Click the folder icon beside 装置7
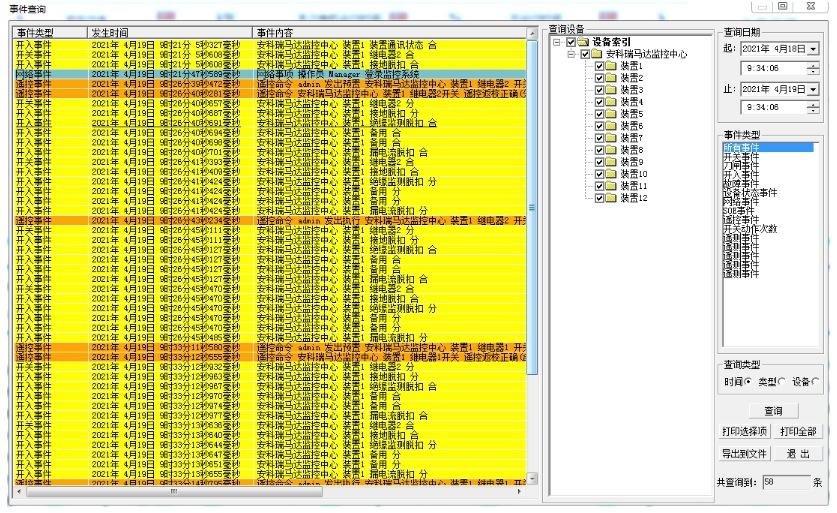837x513 pixels. (x=611, y=138)
